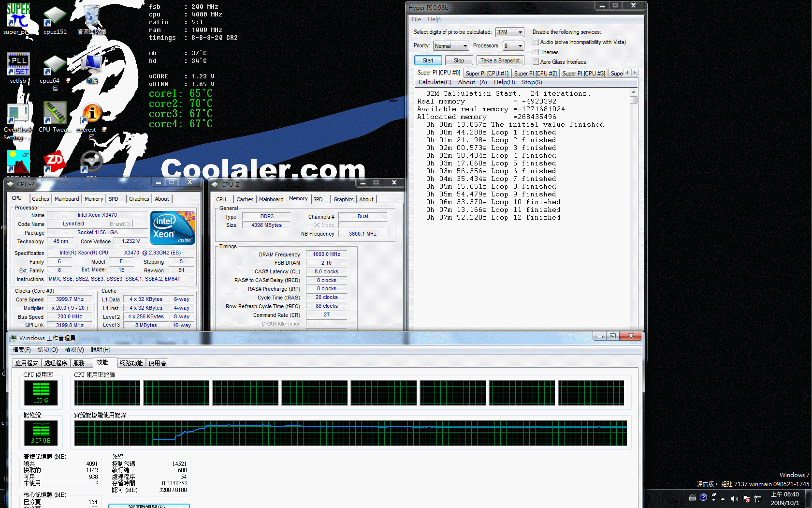
Task: Click the taskbar clock showing 06:40
Action: click(x=785, y=498)
